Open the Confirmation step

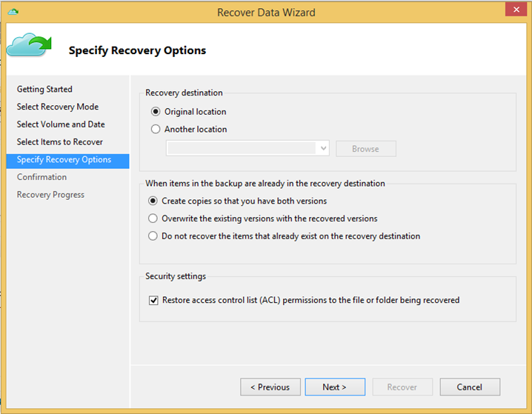pos(41,177)
